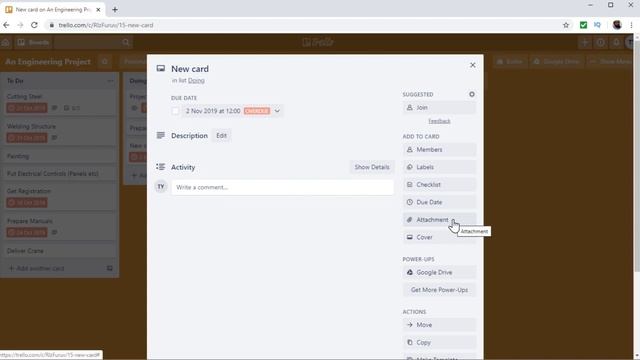The height and width of the screenshot is (360, 640).
Task: Click the New card title
Action: pos(190,69)
